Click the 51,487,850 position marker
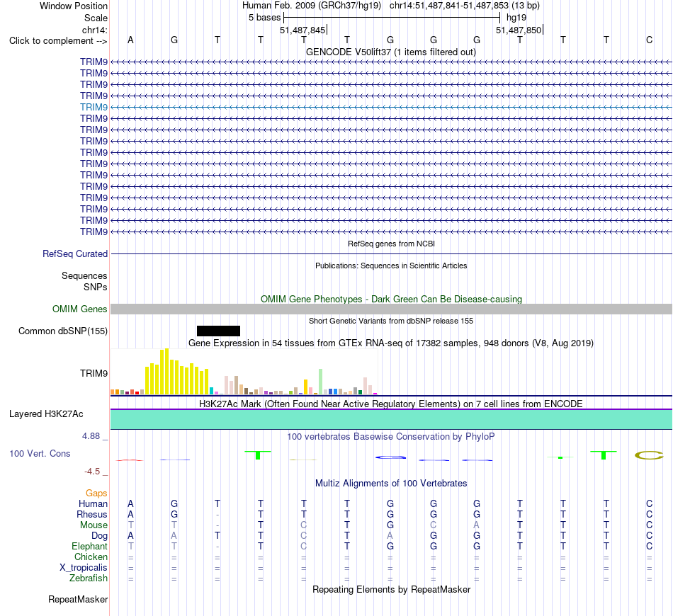Screen dimensions: 673x616 coord(519,30)
